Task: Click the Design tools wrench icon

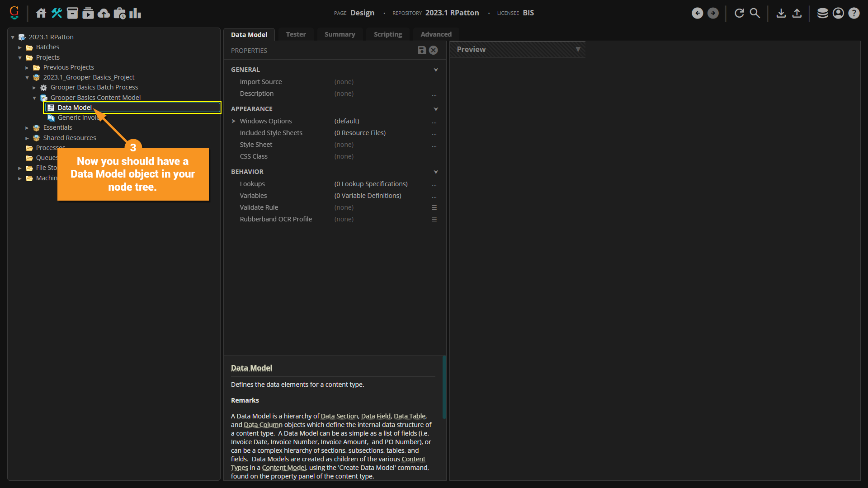Action: 57,13
